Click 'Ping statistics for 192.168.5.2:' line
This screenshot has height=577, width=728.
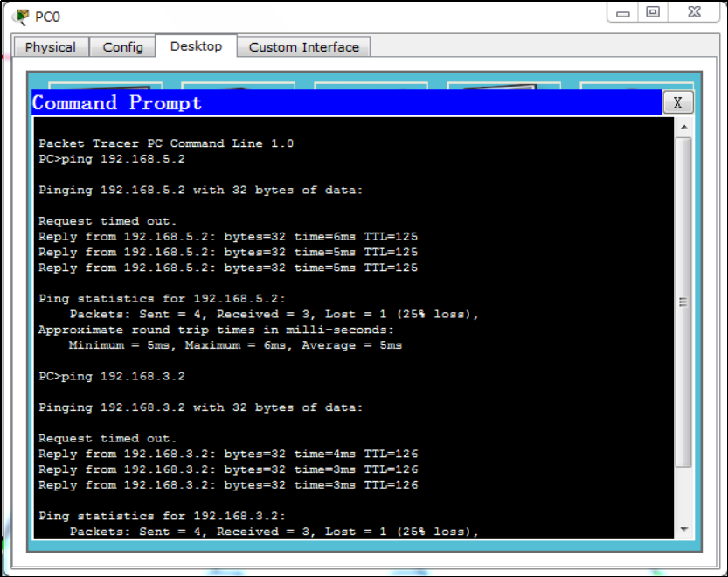(x=162, y=299)
